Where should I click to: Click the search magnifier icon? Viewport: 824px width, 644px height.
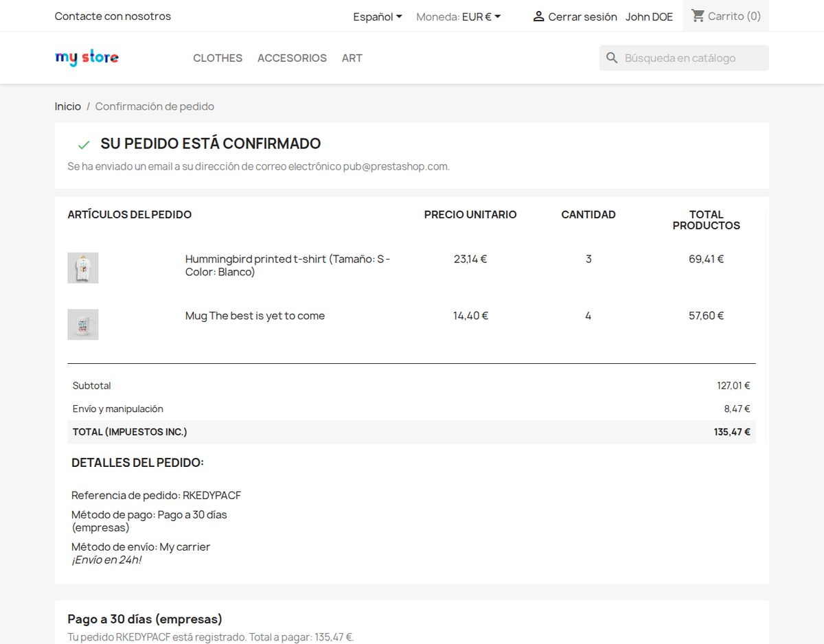[612, 58]
